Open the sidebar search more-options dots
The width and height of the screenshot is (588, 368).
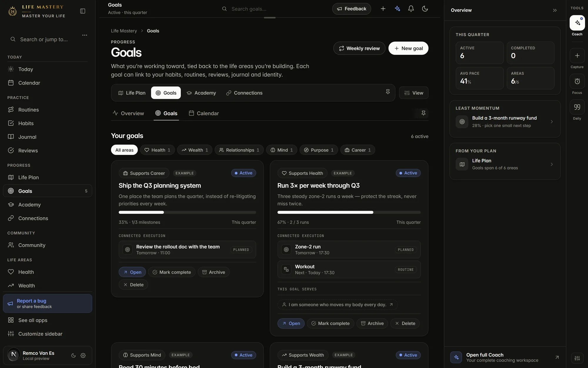click(x=85, y=35)
